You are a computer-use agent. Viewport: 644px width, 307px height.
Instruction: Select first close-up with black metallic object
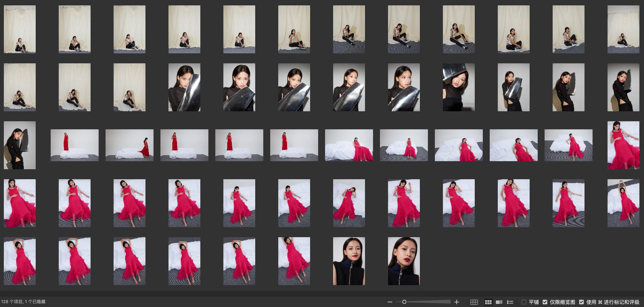(184, 87)
